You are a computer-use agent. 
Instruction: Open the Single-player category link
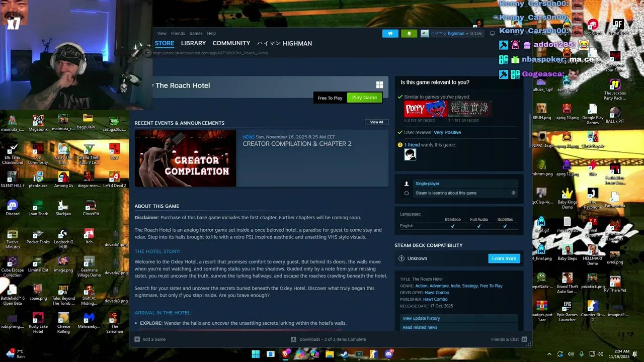[x=427, y=184]
